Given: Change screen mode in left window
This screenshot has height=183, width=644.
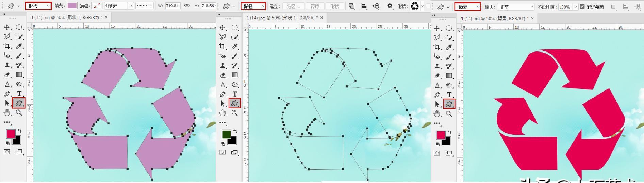Looking at the screenshot, I should point(19,152).
